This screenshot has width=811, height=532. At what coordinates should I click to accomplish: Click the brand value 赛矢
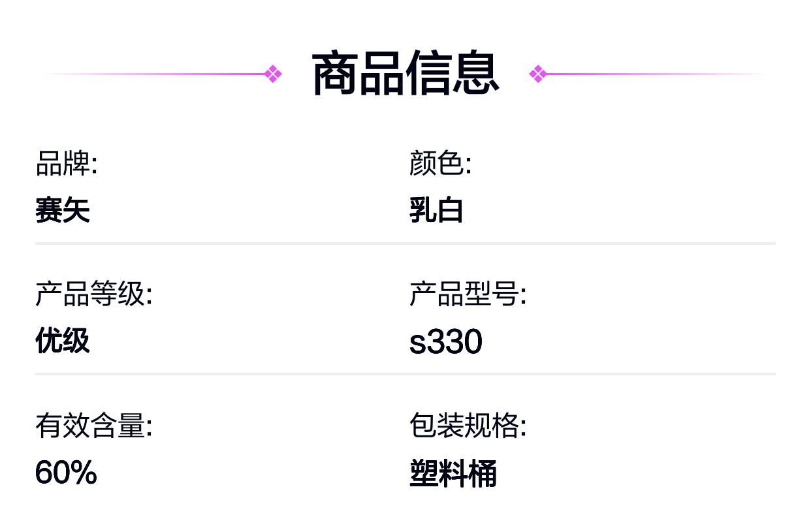pos(63,211)
